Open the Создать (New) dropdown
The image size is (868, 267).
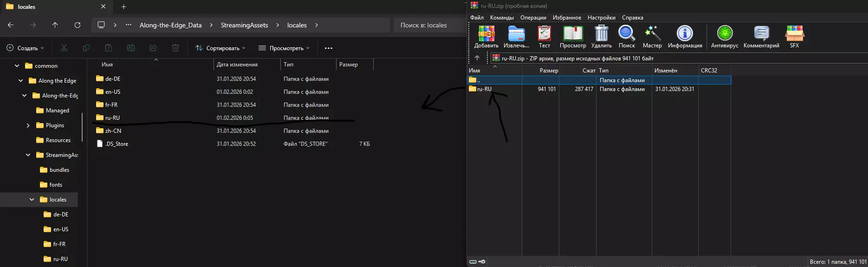click(x=25, y=48)
